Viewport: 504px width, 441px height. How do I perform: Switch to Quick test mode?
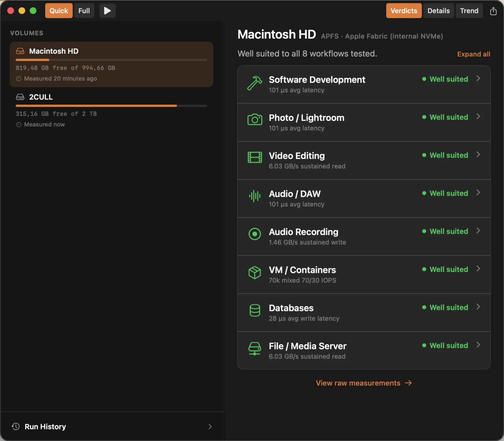click(x=59, y=11)
